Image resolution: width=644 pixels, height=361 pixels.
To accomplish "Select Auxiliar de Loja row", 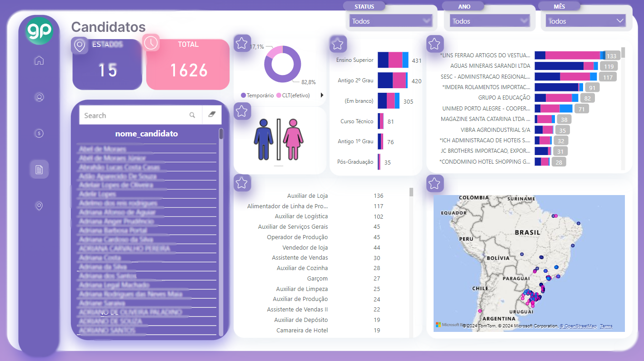I will (307, 196).
